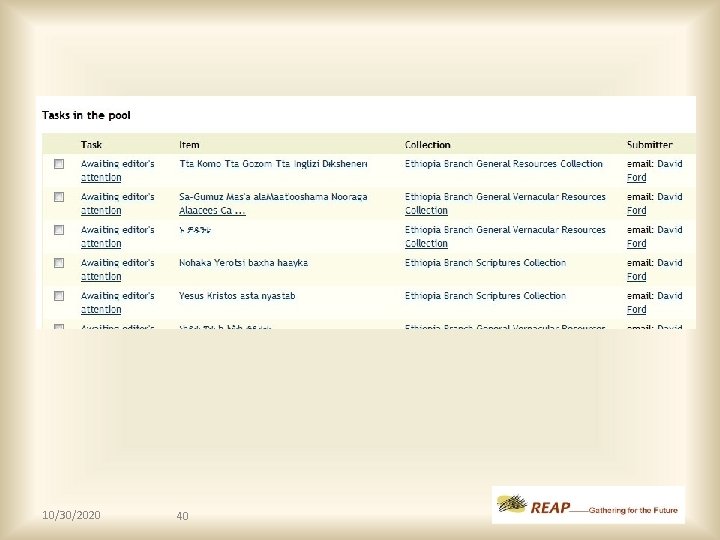Screen dimensions: 720x540
Task: Open task link for Nohaka Yerotsi row
Action: click(x=118, y=270)
